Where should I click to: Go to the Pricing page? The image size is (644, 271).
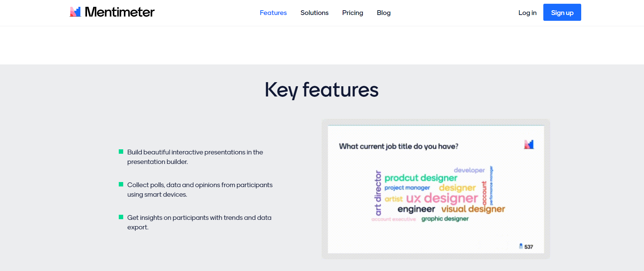(353, 13)
